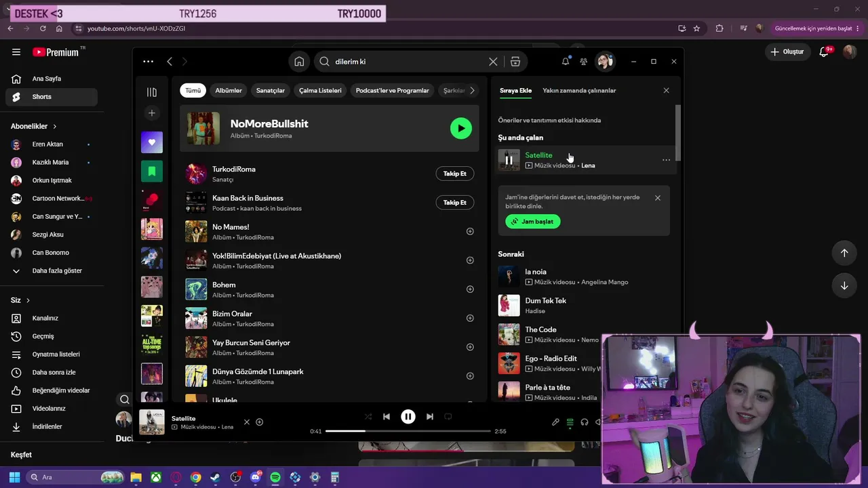Start a Jam with Jam başlat
868x488 pixels.
pyautogui.click(x=533, y=222)
